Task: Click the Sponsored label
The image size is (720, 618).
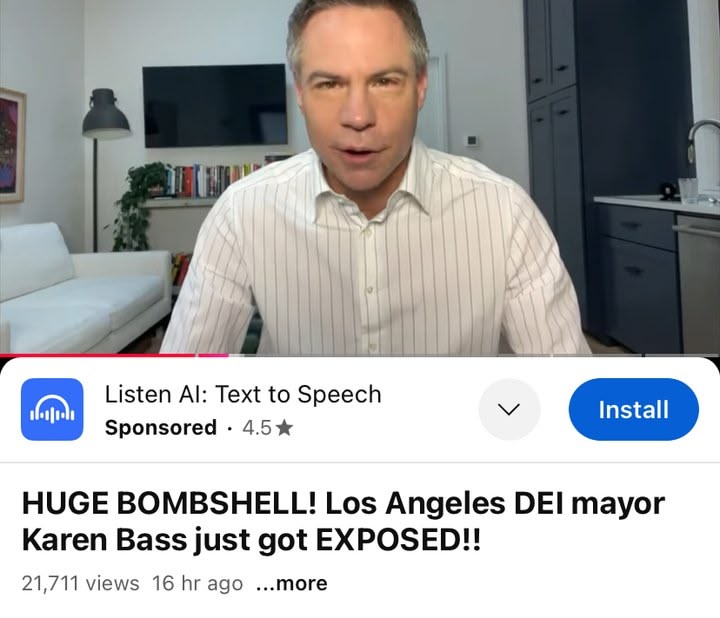Action: pos(161,428)
